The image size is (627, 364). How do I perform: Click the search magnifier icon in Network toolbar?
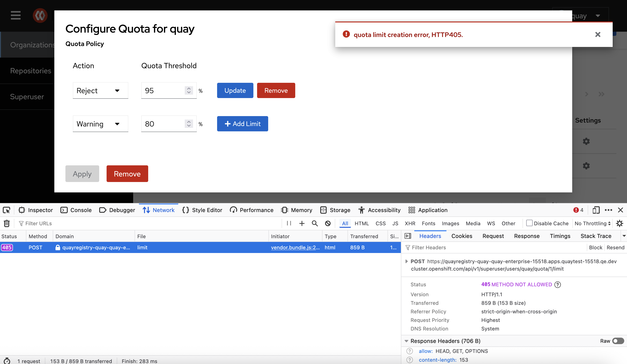click(315, 223)
